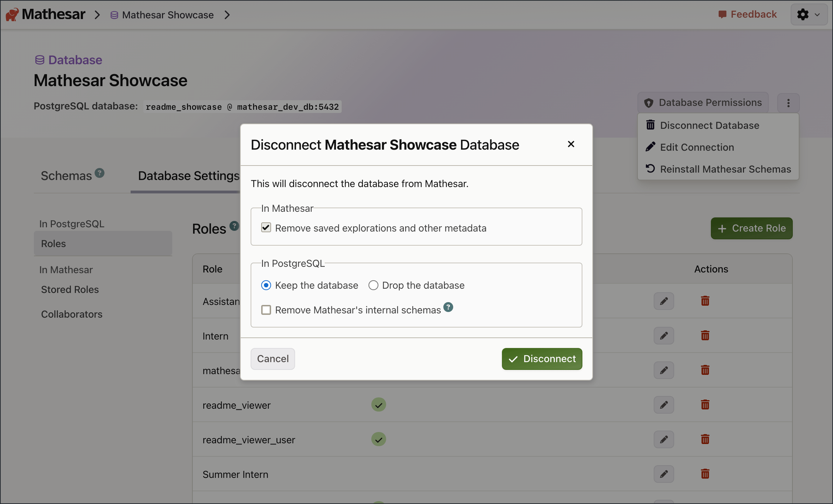
Task: Choose Reinstall Mathesar Schemas entry
Action: tap(718, 169)
